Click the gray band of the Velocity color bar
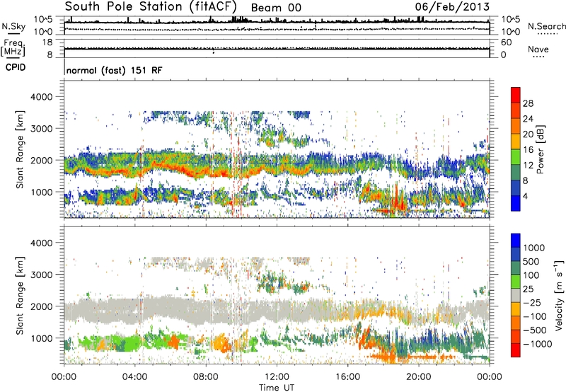Image resolution: width=566 pixels, height=392 pixels. tap(516, 296)
